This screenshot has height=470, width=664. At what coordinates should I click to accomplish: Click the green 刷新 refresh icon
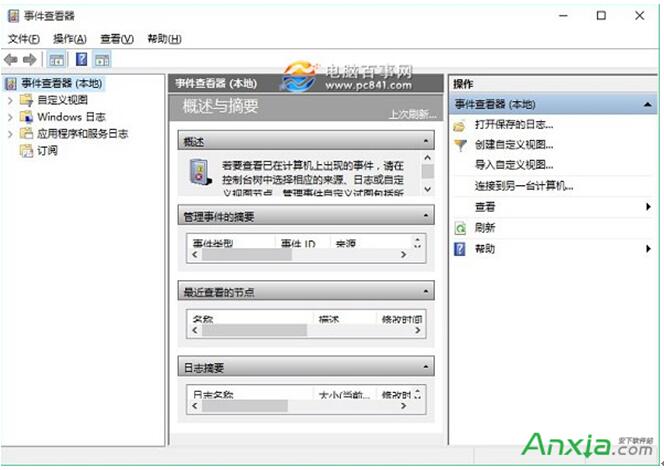pyautogui.click(x=460, y=228)
